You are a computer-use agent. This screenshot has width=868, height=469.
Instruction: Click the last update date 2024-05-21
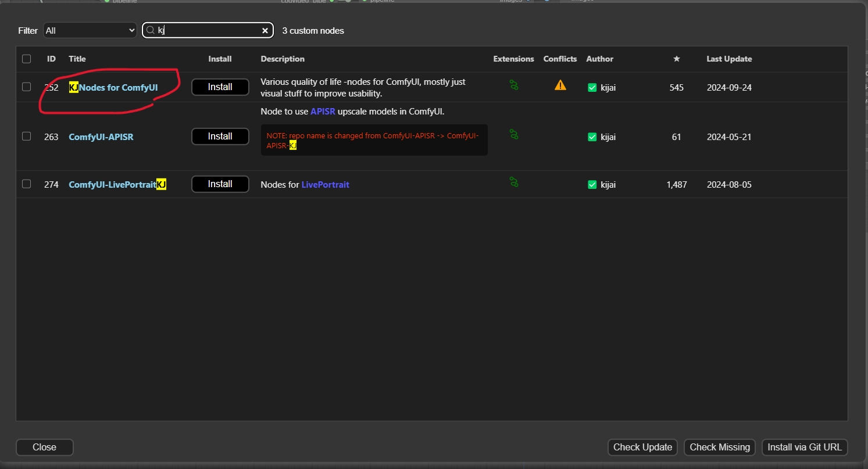[x=729, y=137]
